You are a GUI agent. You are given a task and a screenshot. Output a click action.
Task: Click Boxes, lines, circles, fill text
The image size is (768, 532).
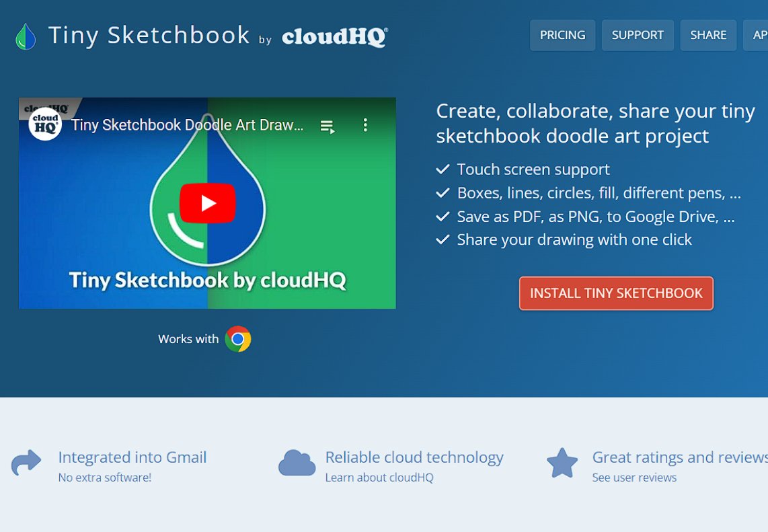click(599, 193)
